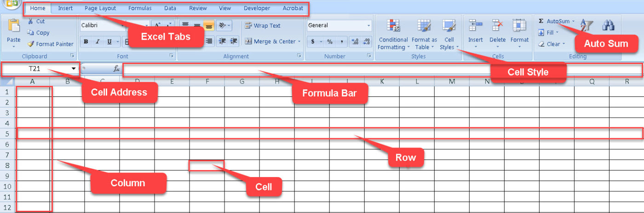Screen dimensions: 644x213
Task: Switch to the Formulas tab
Action: click(x=140, y=8)
